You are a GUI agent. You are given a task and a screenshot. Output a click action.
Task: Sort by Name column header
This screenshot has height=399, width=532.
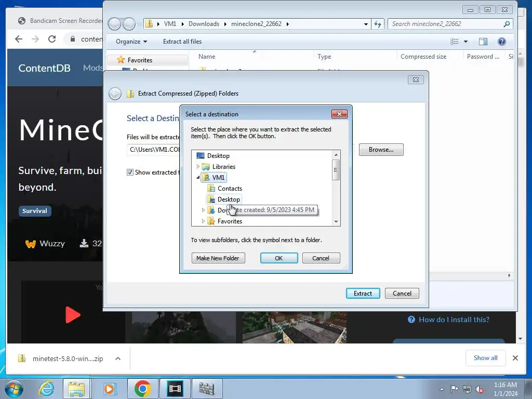207,57
